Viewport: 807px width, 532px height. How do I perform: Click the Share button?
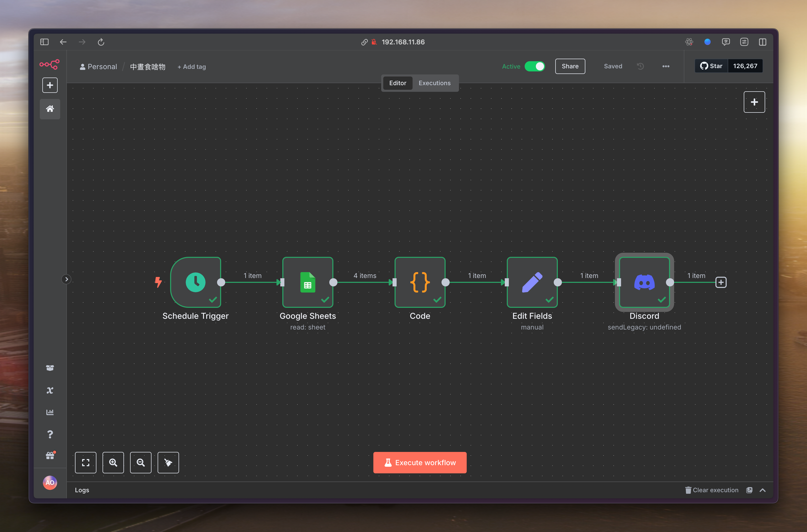pos(570,66)
